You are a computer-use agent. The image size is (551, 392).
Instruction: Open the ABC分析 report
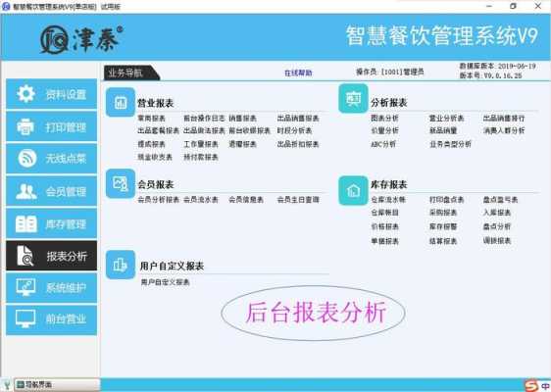[383, 144]
